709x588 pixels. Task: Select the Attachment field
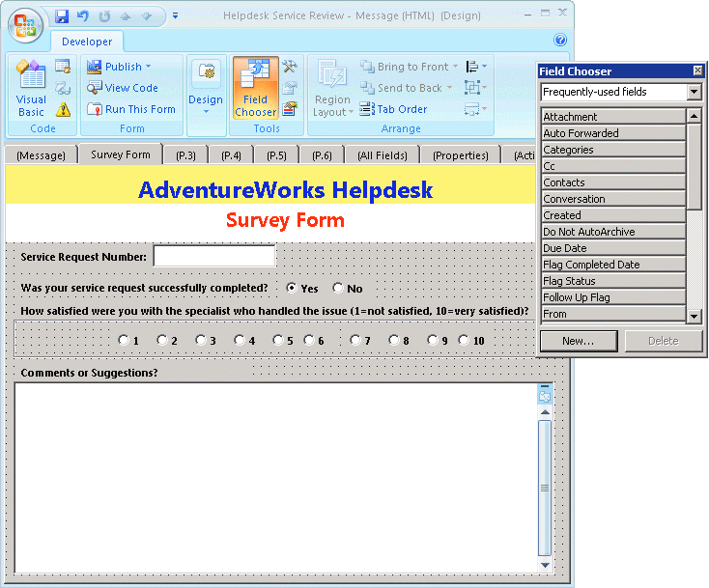click(613, 117)
